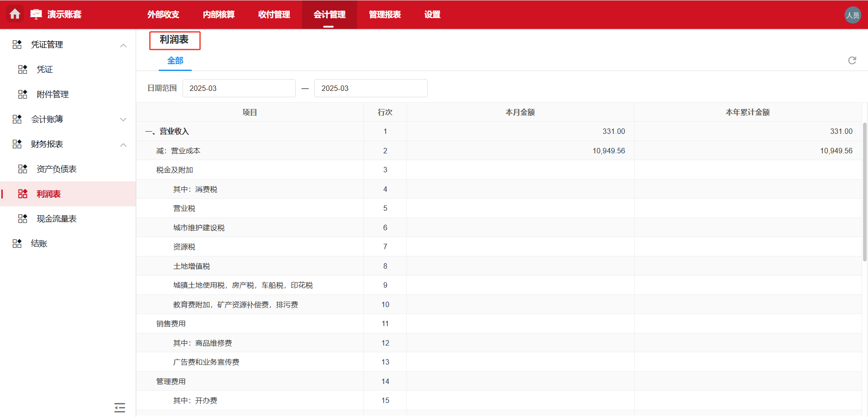The width and height of the screenshot is (868, 417).
Task: Collapse sidebar using bottom menu-fold icon
Action: pyautogui.click(x=120, y=408)
